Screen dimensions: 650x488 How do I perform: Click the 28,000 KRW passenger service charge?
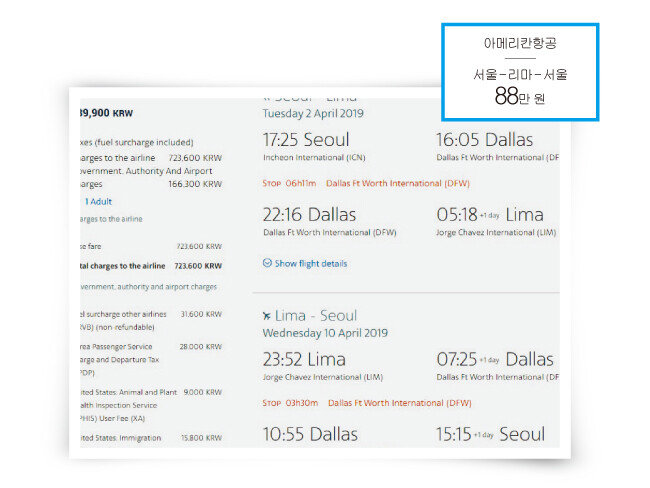pyautogui.click(x=201, y=347)
